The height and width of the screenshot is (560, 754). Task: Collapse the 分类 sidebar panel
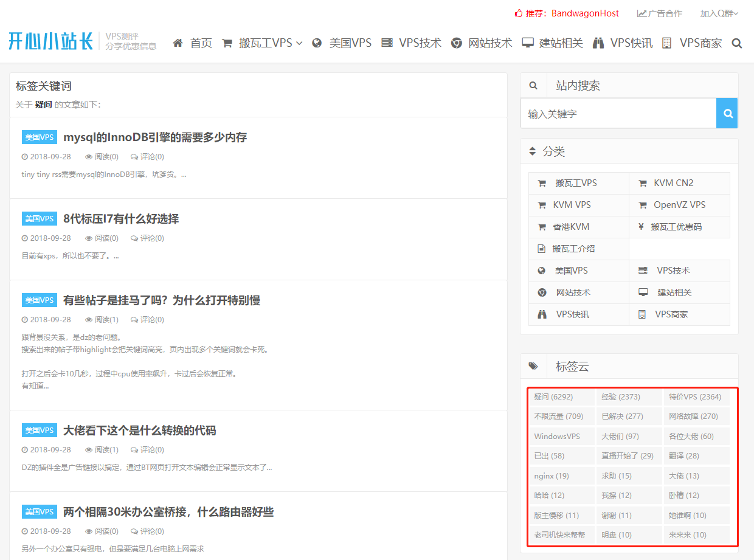pyautogui.click(x=533, y=151)
